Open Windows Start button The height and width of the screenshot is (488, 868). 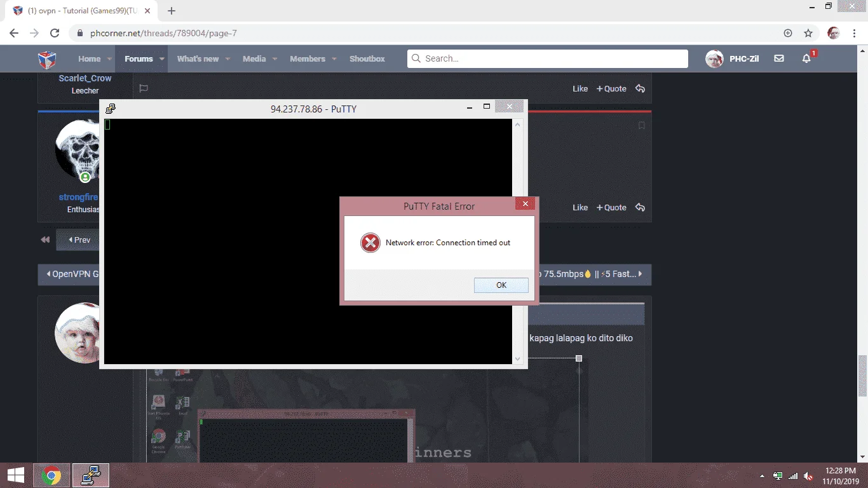click(16, 475)
